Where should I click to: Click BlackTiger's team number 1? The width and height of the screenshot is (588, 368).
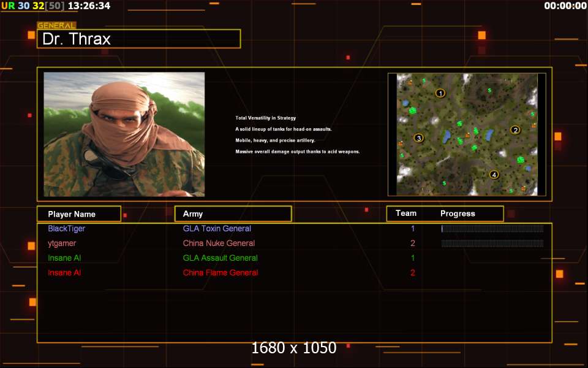coord(413,228)
